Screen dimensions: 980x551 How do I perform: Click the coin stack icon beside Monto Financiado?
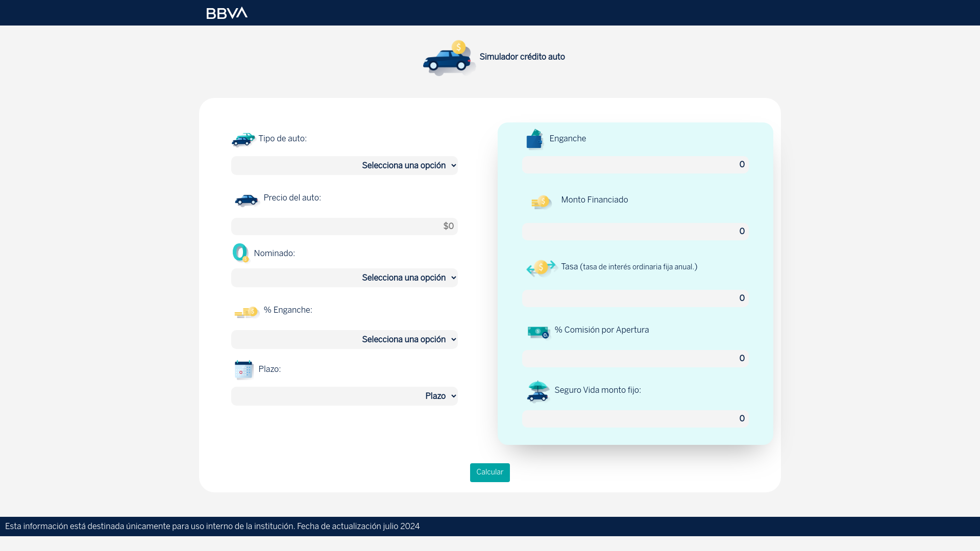click(542, 202)
